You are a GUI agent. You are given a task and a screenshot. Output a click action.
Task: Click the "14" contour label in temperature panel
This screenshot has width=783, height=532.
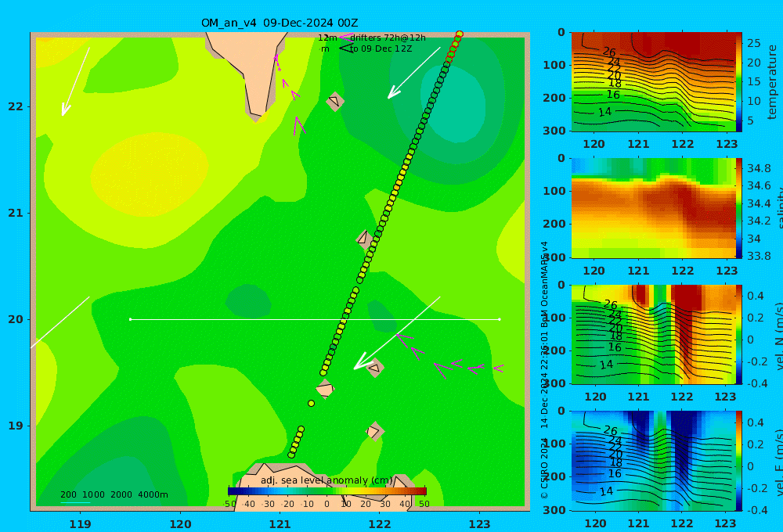pyautogui.click(x=604, y=112)
